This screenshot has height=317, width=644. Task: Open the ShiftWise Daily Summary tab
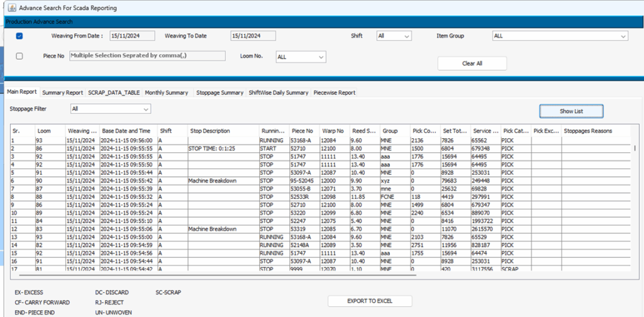[278, 92]
